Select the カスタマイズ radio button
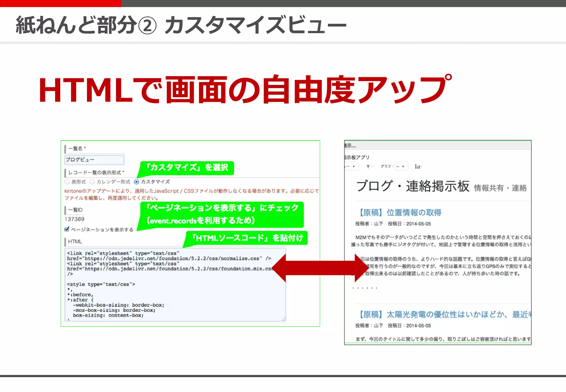 pos(137,182)
